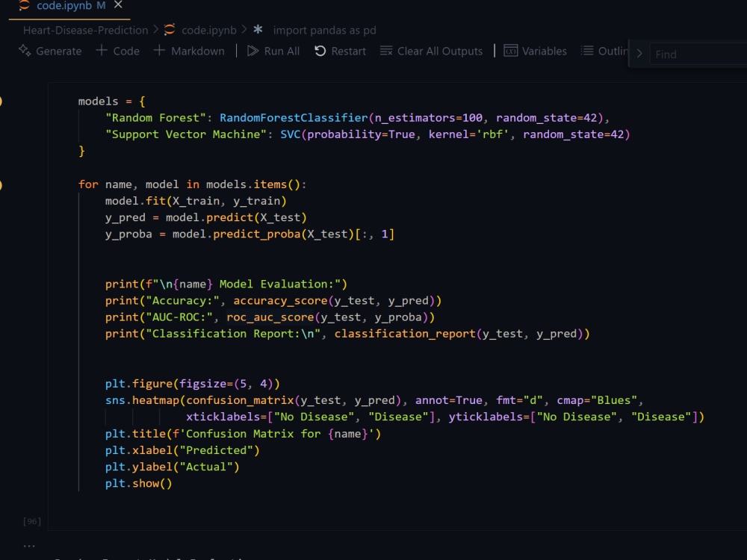The image size is (747, 560).
Task: Open the Variables panel
Action: point(536,51)
